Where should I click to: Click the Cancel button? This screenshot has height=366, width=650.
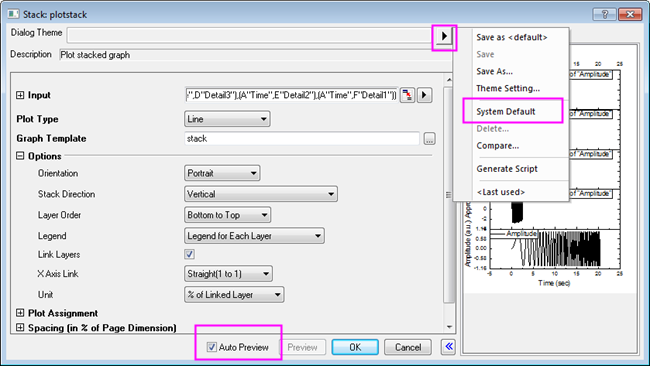click(x=408, y=347)
